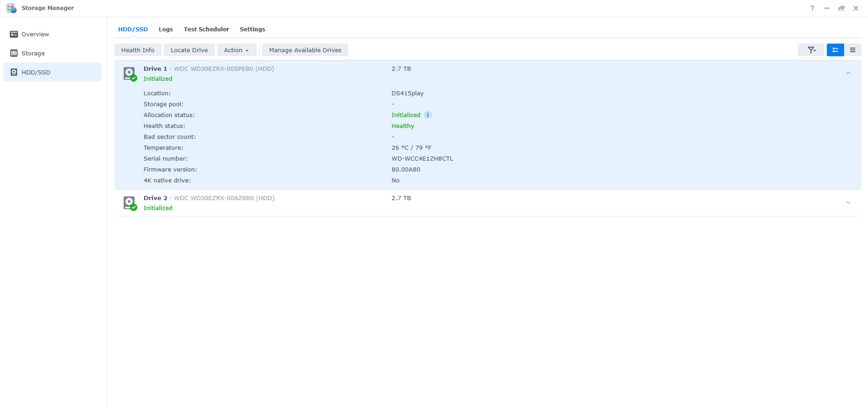Click the 4K native drive value No

pyautogui.click(x=396, y=181)
